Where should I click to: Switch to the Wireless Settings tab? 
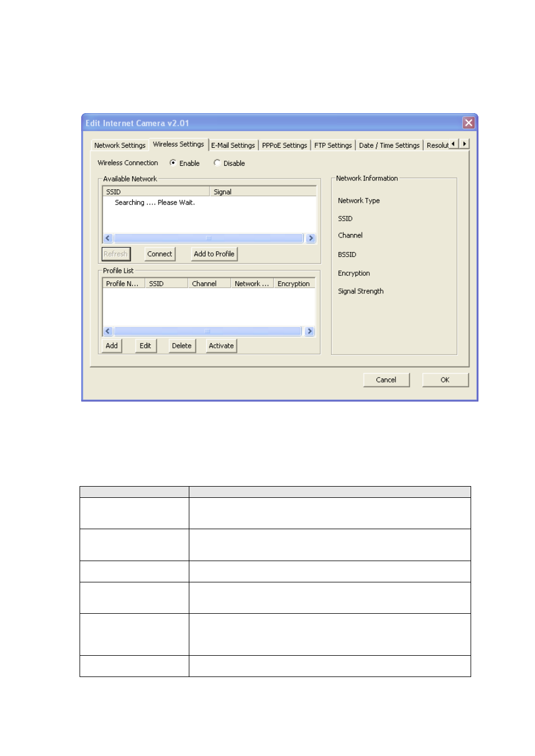(179, 144)
